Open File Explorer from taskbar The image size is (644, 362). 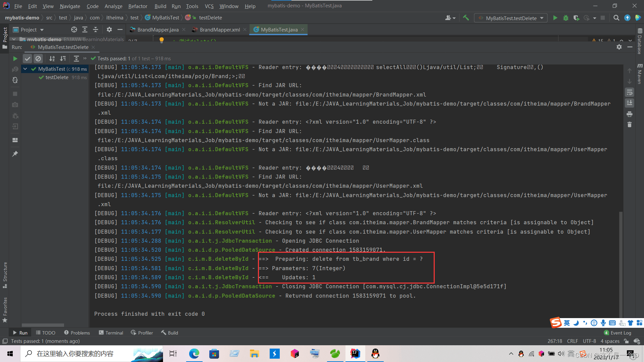pos(254,354)
